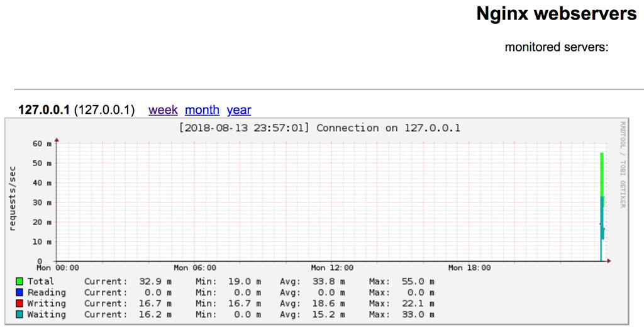Click the year graph link
This screenshot has height=329, width=644.
coord(239,110)
